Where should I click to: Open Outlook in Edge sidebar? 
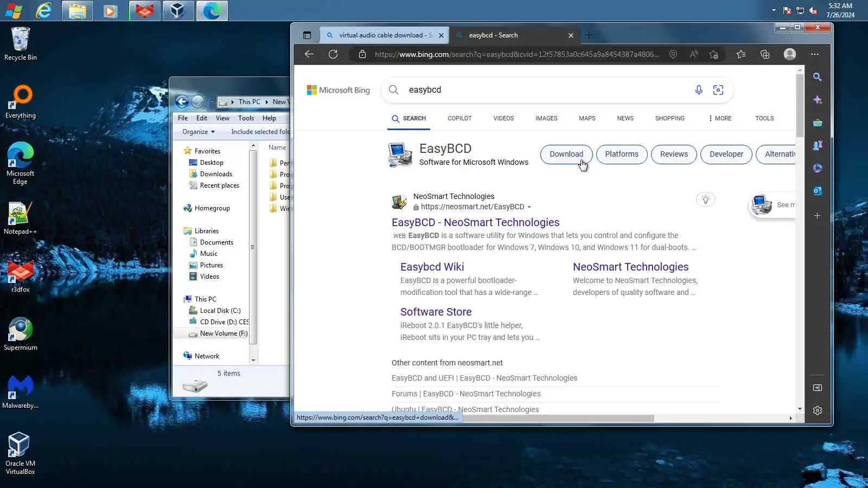[x=818, y=191]
